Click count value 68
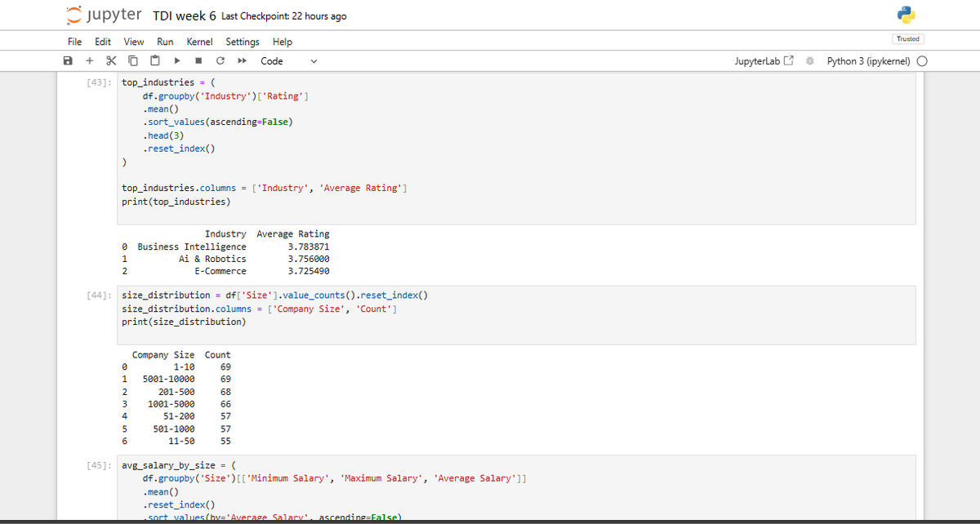980x524 pixels. 225,392
